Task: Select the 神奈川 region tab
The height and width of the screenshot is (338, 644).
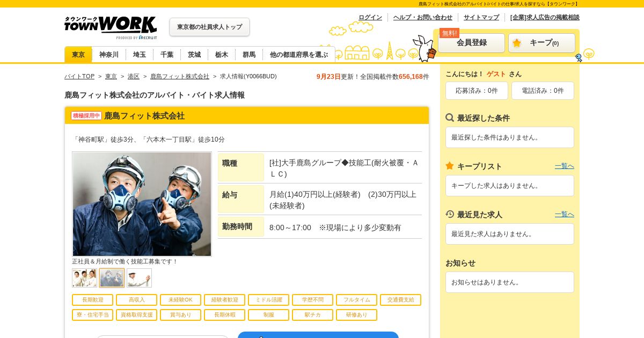Action: (109, 54)
